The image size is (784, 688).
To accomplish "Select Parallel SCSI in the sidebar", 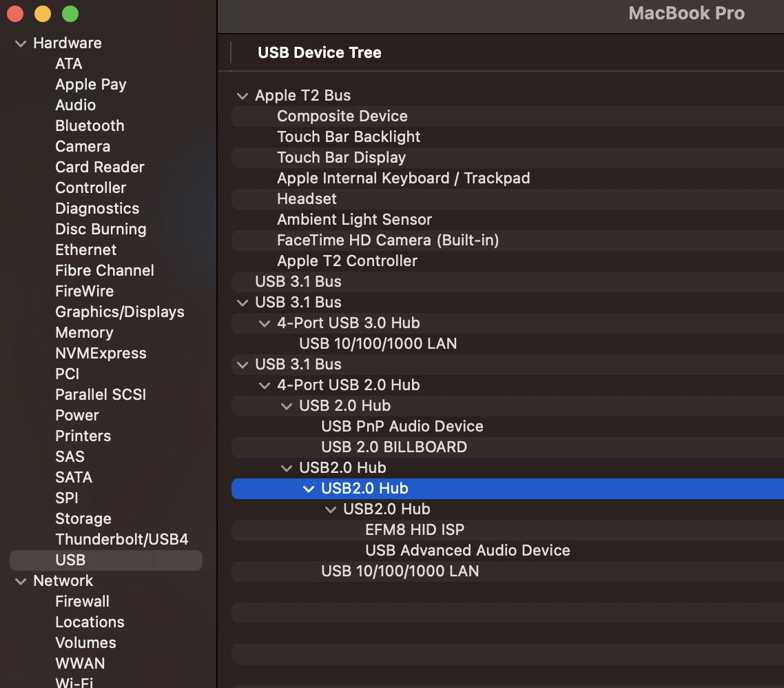I will pyautogui.click(x=101, y=394).
